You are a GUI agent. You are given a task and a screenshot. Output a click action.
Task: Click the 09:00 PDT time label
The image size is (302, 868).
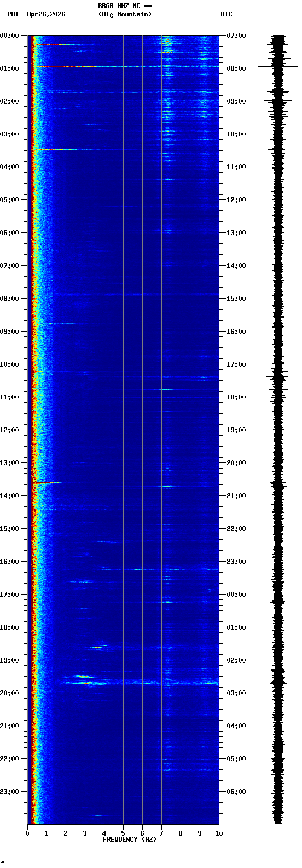click(x=9, y=332)
